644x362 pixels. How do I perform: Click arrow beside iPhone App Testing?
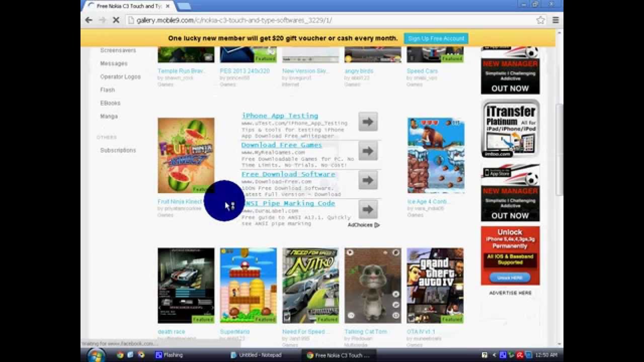pyautogui.click(x=368, y=122)
